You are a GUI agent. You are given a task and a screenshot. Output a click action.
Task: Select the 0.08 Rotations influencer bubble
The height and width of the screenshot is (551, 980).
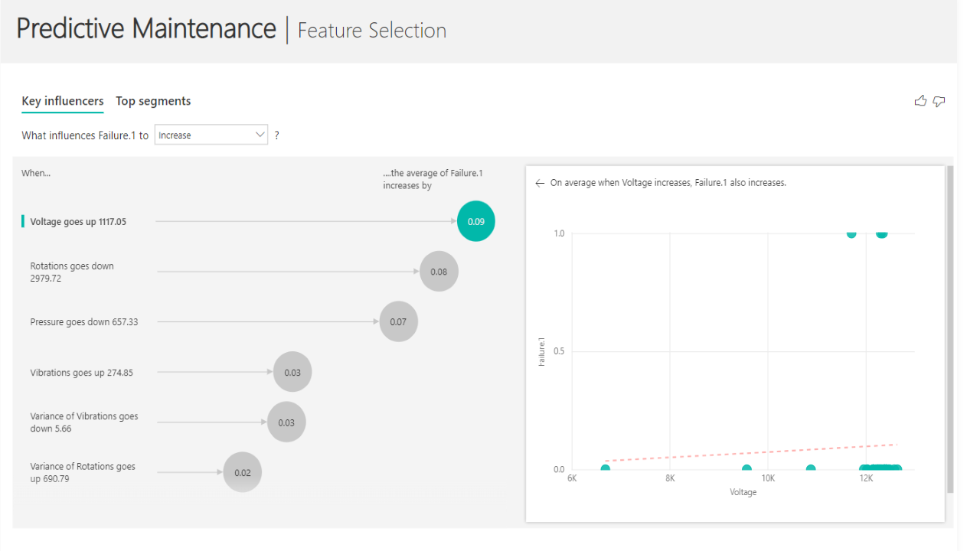(x=439, y=272)
